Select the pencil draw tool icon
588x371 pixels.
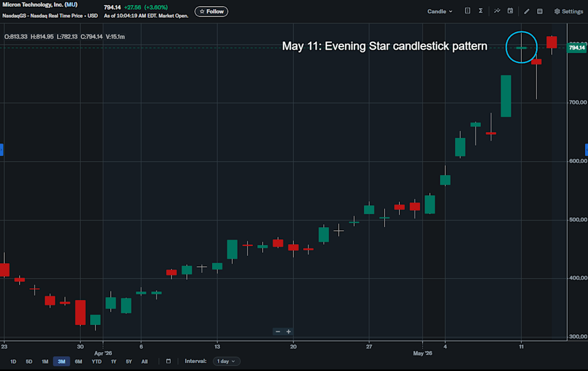click(527, 12)
